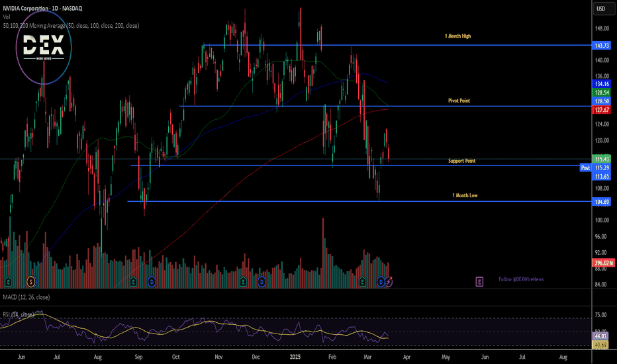Click the 136.00 price axis label
This screenshot has width=617, height=364.
tap(602, 76)
